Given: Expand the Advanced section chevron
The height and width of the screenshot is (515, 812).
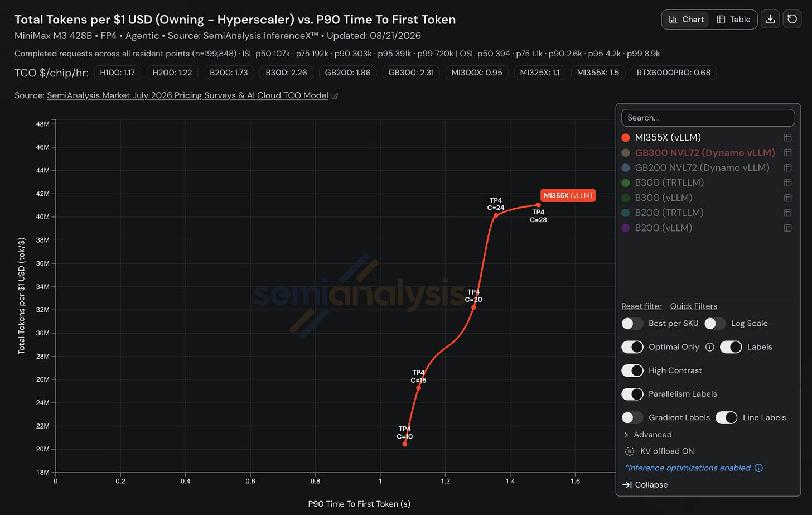Looking at the screenshot, I should (626, 435).
